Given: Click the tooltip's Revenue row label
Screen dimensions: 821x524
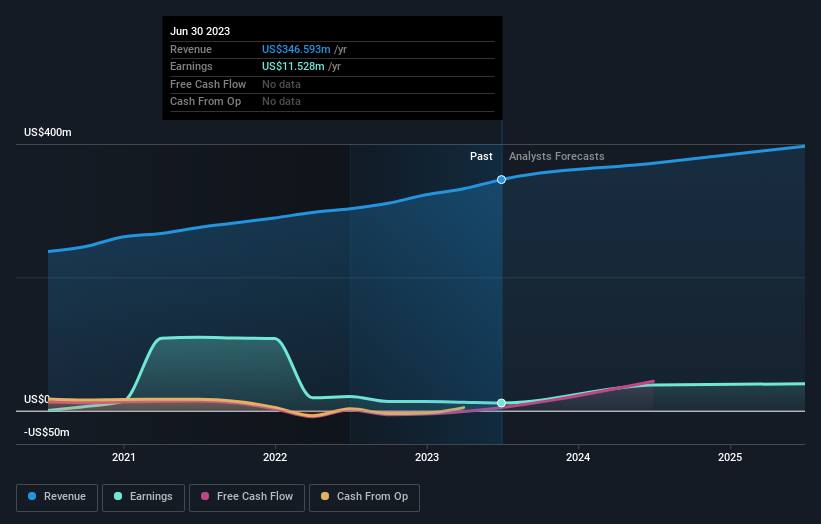Looking at the screenshot, I should point(191,49).
